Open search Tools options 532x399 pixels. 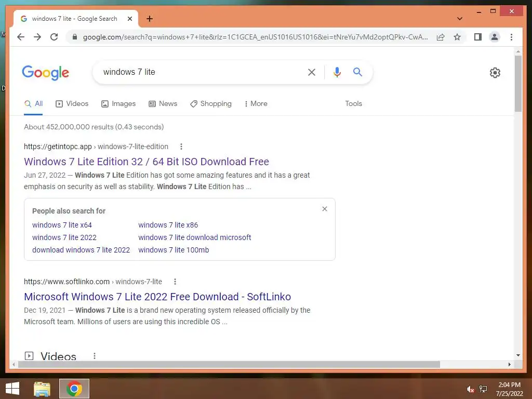click(x=353, y=104)
